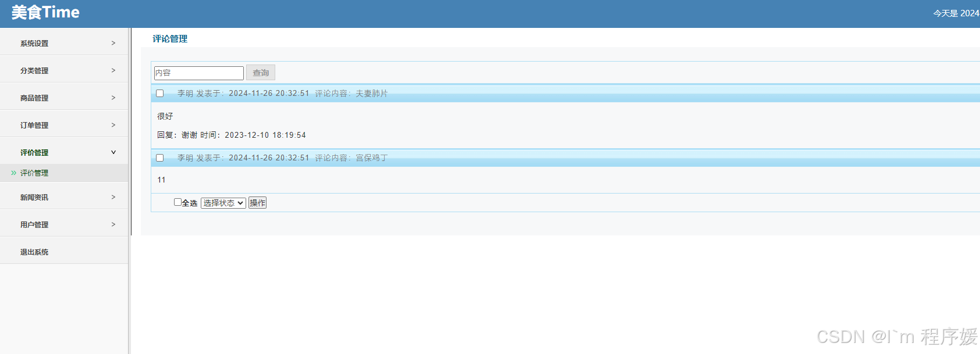Click the 订单管理 chevron arrow
Image resolution: width=980 pixels, height=354 pixels.
point(113,125)
